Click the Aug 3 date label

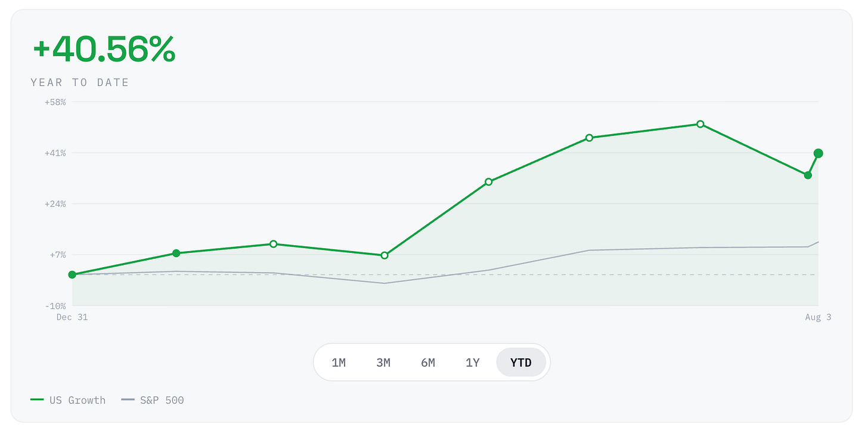pyautogui.click(x=818, y=317)
